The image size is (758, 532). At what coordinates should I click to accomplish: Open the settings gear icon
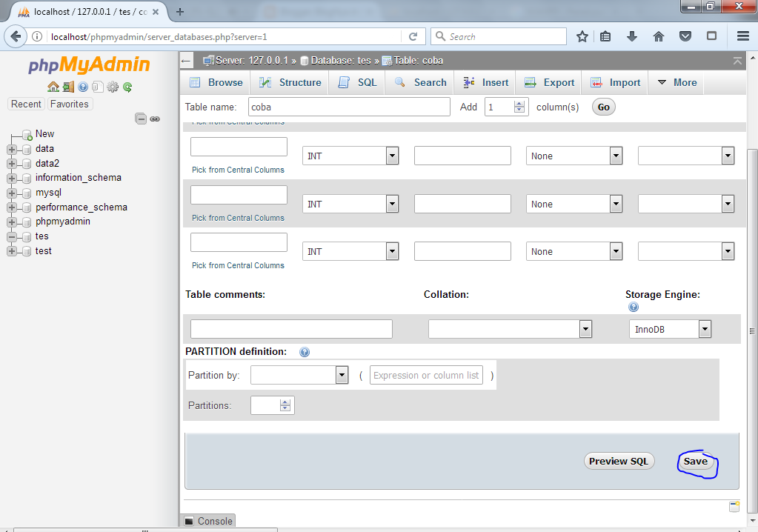tap(112, 87)
